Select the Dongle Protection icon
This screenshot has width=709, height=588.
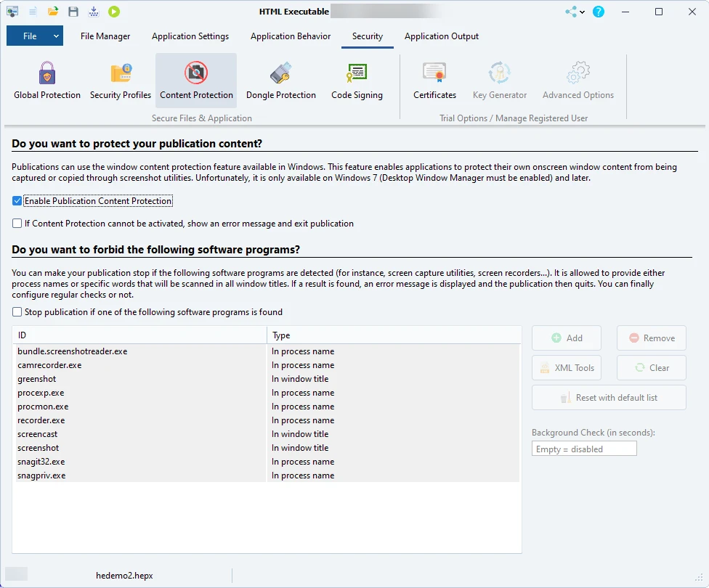[280, 81]
